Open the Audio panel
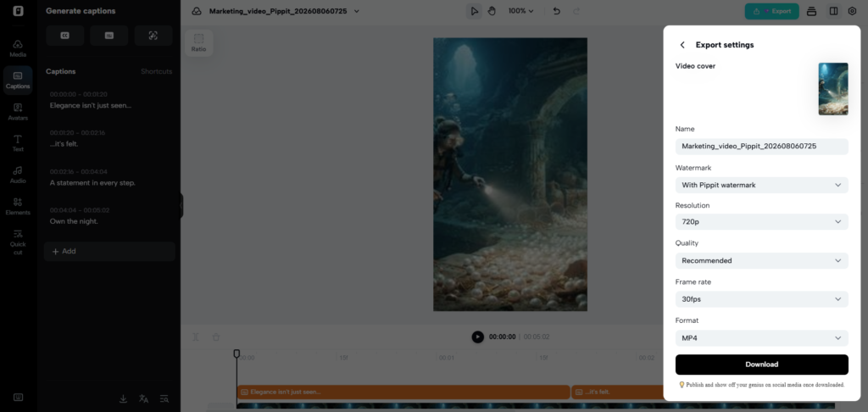 pos(18,175)
